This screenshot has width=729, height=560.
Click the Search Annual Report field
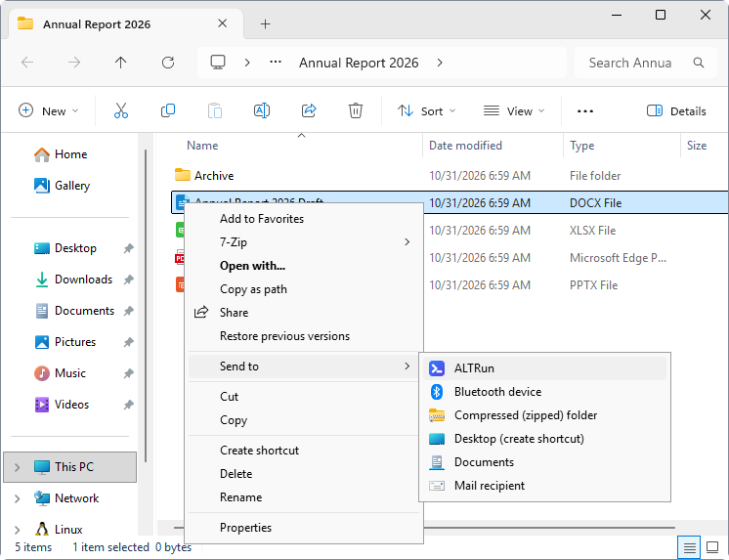click(x=646, y=63)
